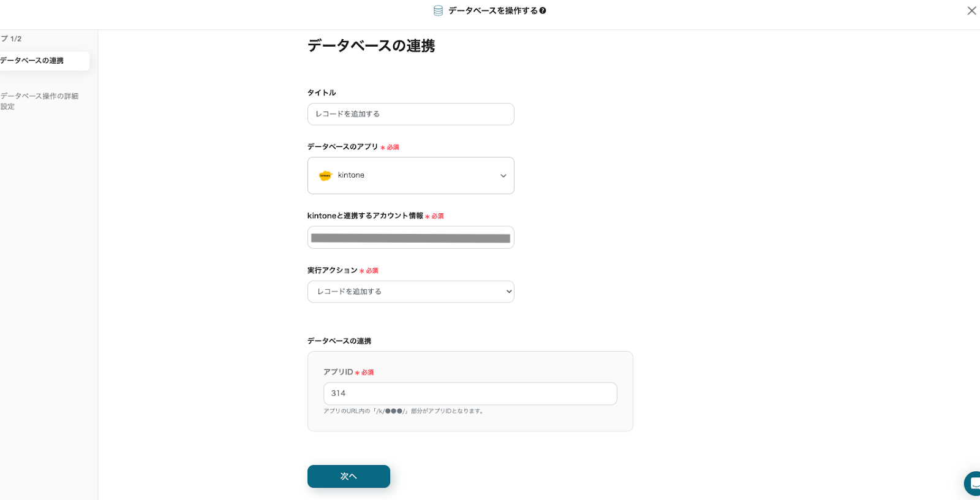This screenshot has width=980, height=500.
Task: Click the 実行アクション field label
Action: pos(332,270)
